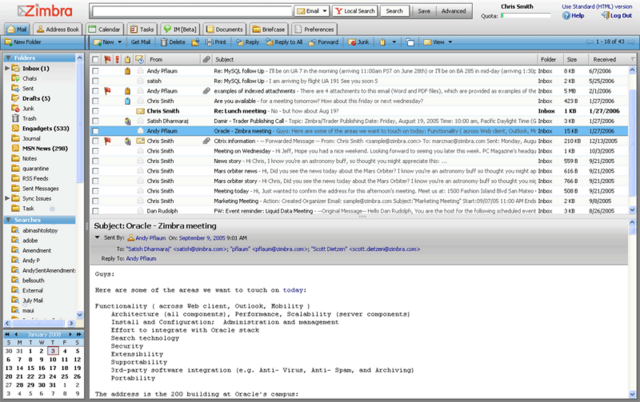This screenshot has height=402, width=640.
Task: Collapse the Searches section
Action: click(x=8, y=220)
